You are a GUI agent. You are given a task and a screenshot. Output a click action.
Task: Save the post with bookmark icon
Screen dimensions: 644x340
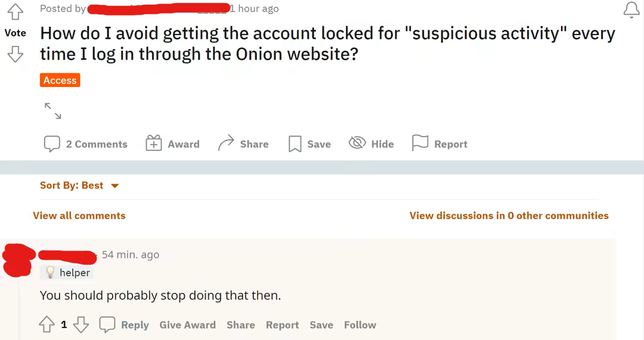(x=309, y=144)
